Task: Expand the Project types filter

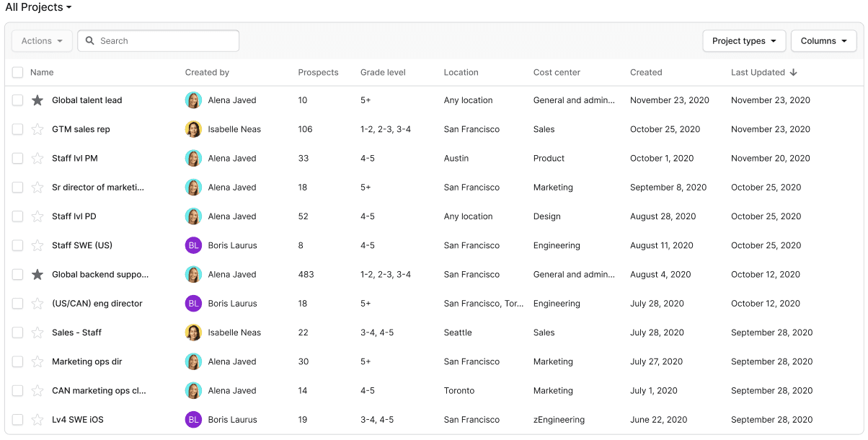Action: click(744, 41)
